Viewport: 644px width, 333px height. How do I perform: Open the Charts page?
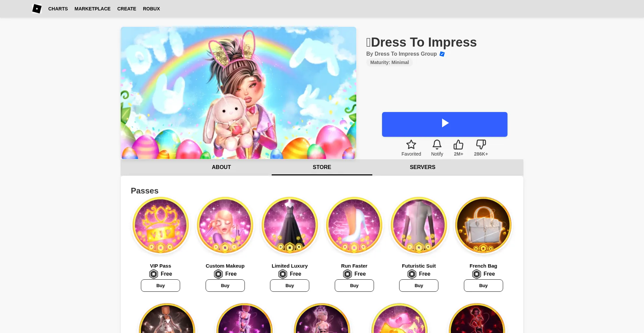[x=58, y=9]
